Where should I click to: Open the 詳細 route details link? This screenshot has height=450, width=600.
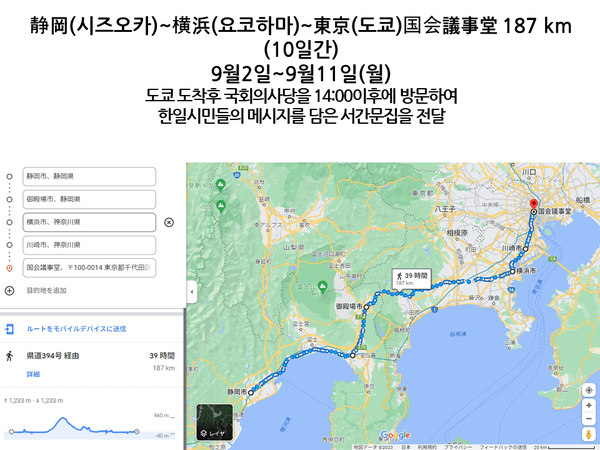[x=33, y=373]
